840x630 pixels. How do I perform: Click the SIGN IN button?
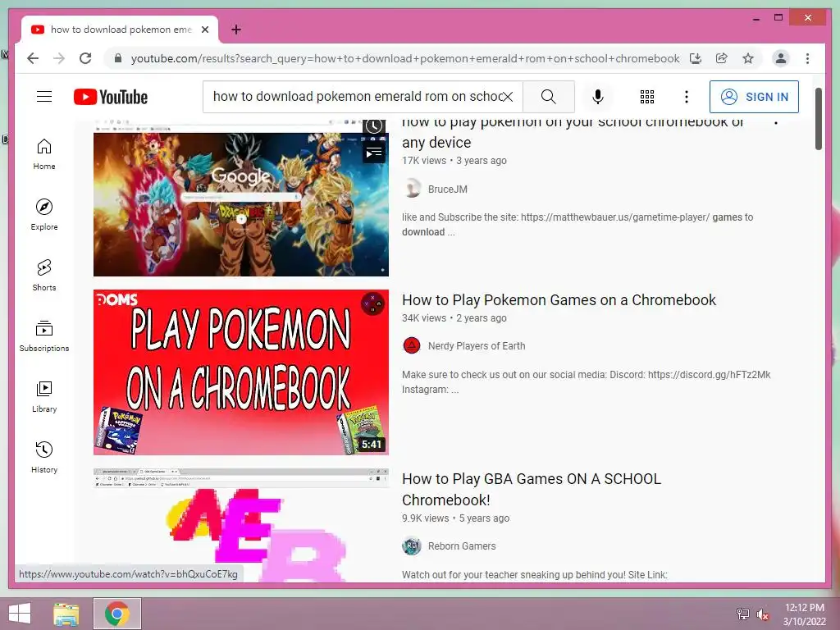click(x=754, y=97)
